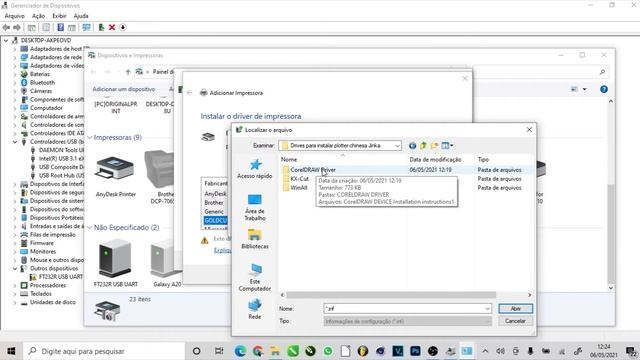Open the WinAll folder

click(x=295, y=188)
